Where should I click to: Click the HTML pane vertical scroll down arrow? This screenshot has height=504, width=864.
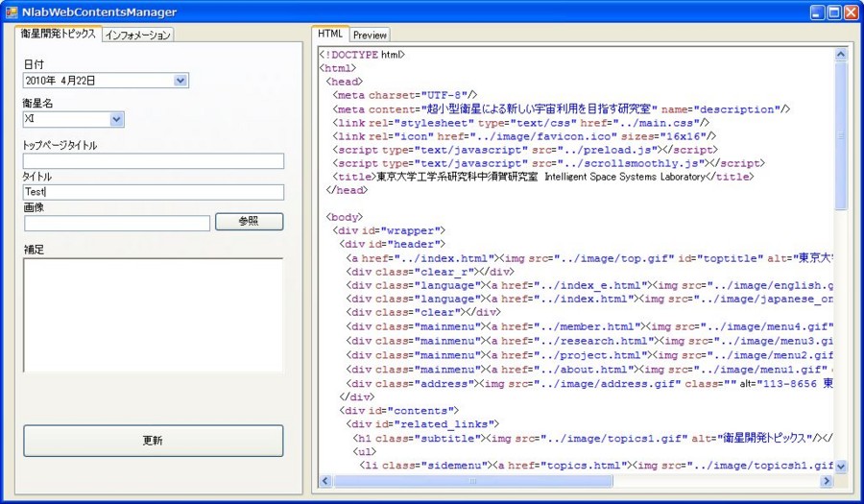pos(840,466)
